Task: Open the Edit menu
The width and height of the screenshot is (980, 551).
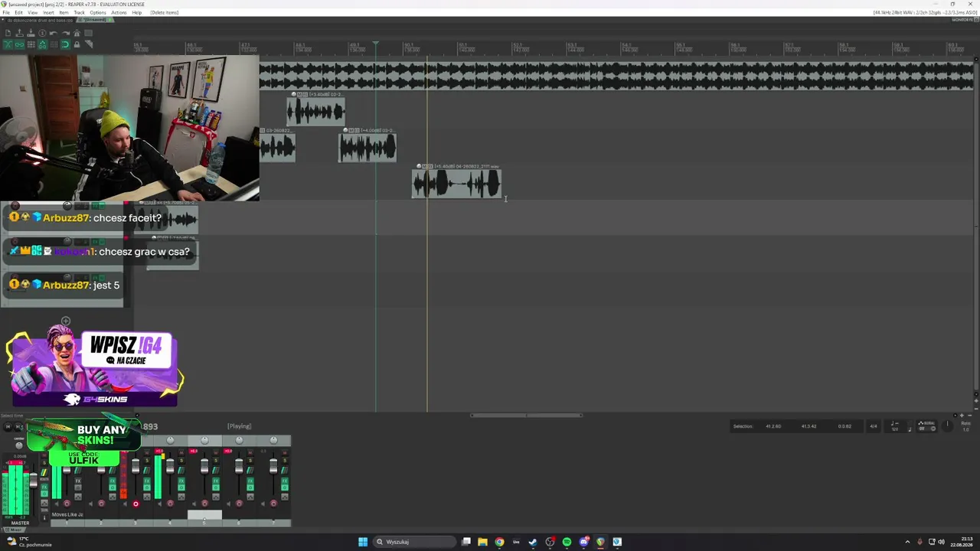Action: (x=18, y=12)
